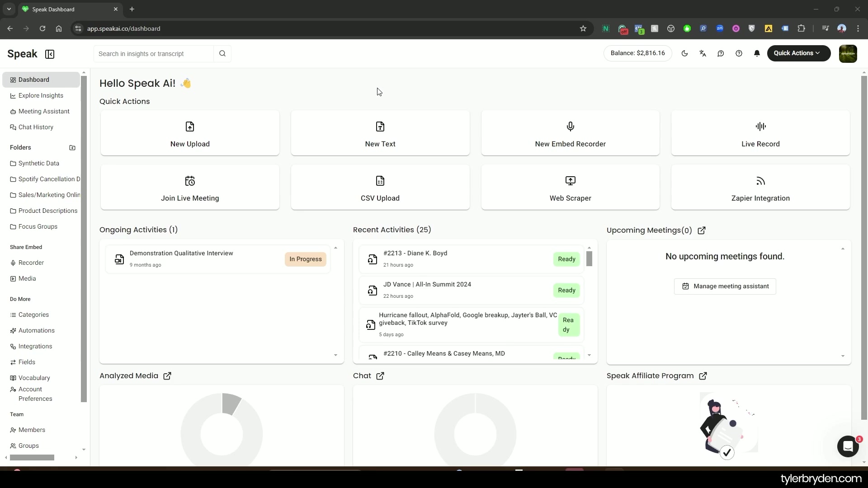Add a new folder with the Folders icon
The image size is (868, 488).
click(72, 147)
